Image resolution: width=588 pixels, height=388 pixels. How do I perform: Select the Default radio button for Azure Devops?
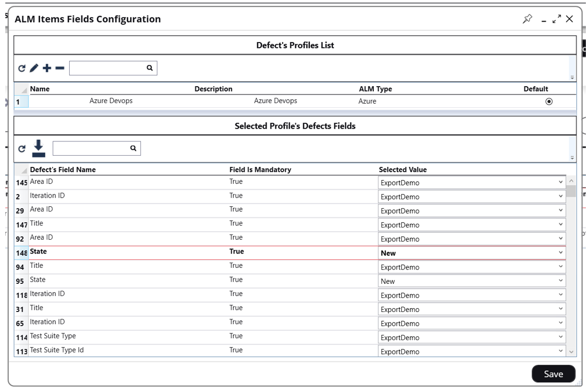point(549,102)
